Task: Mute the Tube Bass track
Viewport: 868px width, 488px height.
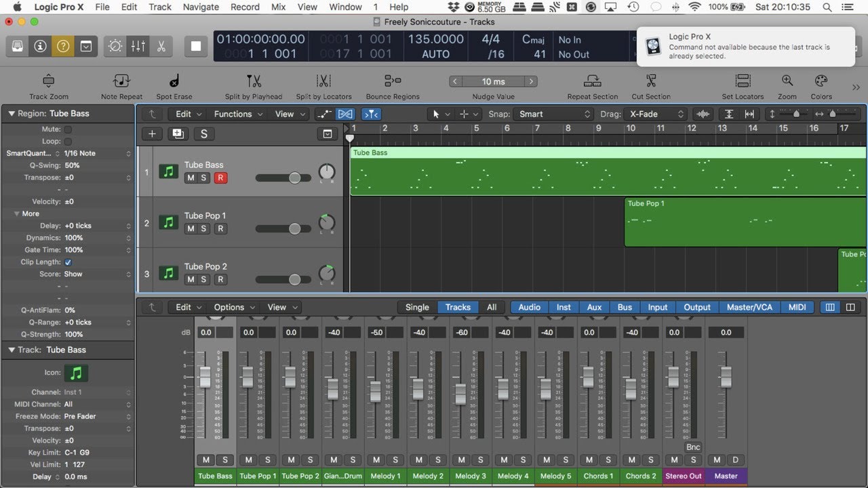Action: pos(191,178)
